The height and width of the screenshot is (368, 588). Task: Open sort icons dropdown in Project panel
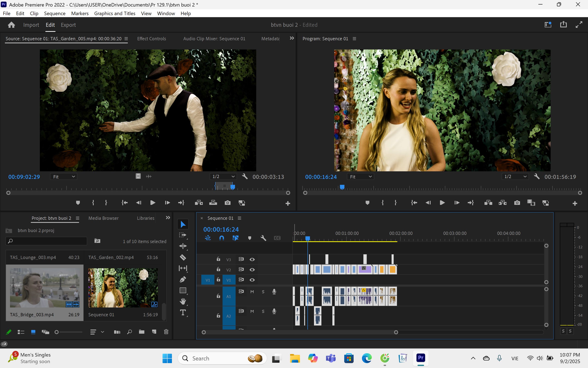(97, 332)
